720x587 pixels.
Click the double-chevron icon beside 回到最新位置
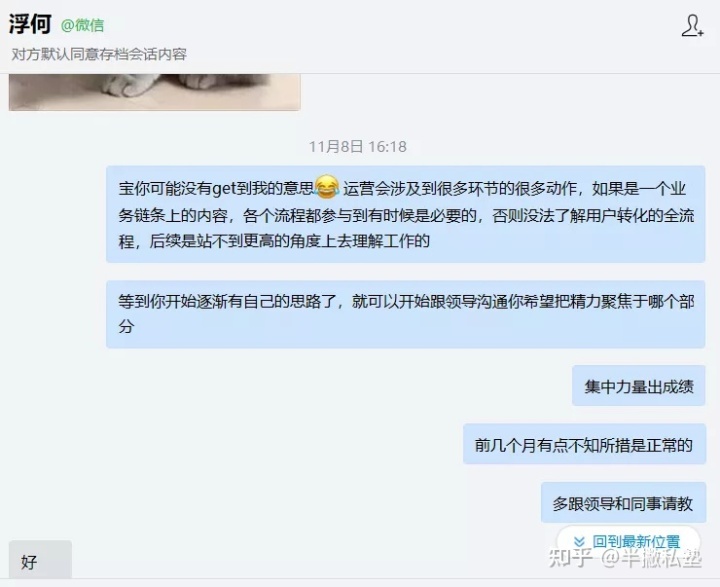(x=579, y=542)
